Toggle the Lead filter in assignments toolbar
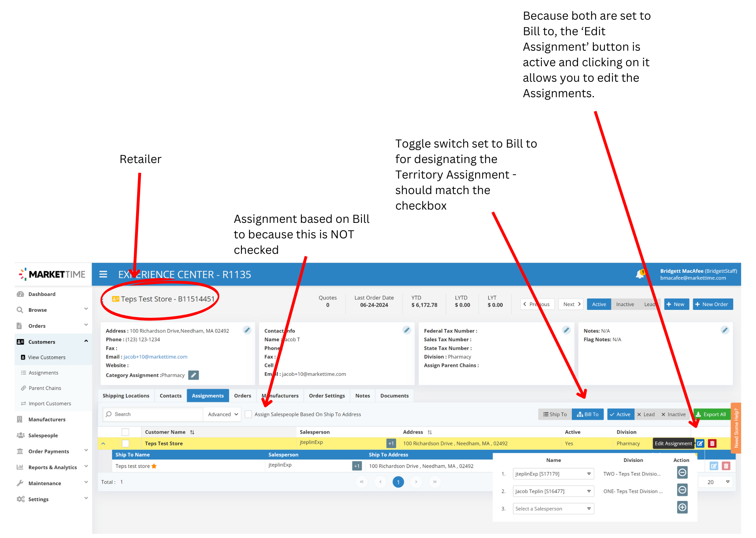 coord(646,414)
